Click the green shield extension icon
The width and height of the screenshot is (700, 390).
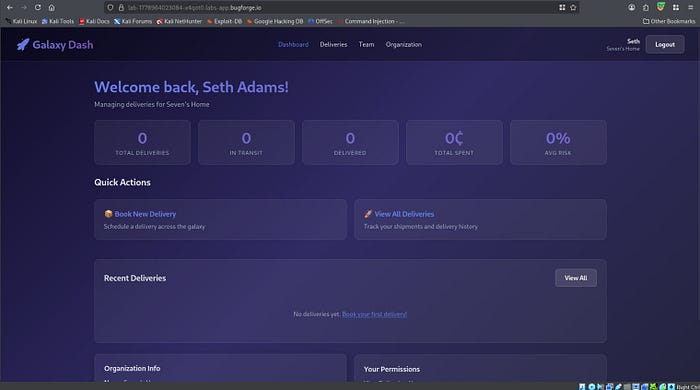[x=661, y=7]
